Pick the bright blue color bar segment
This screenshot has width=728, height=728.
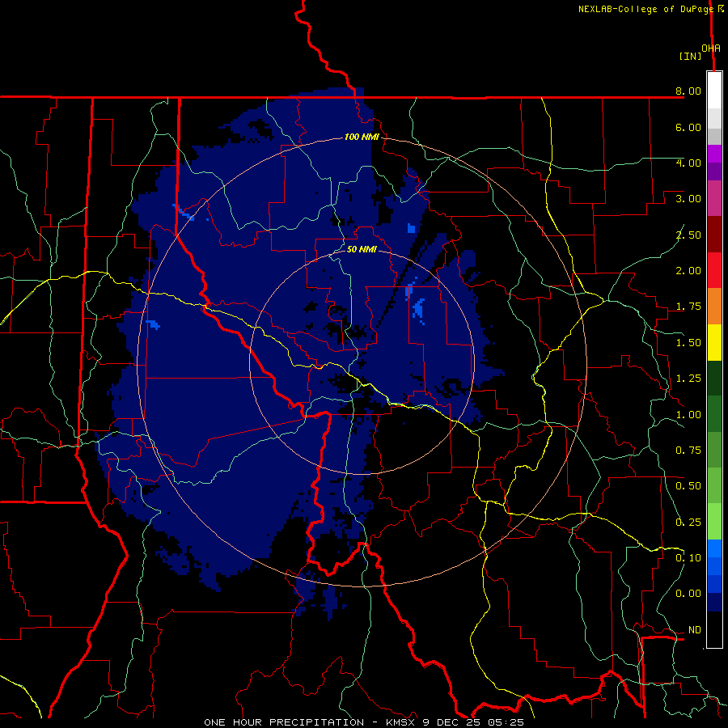714,548
